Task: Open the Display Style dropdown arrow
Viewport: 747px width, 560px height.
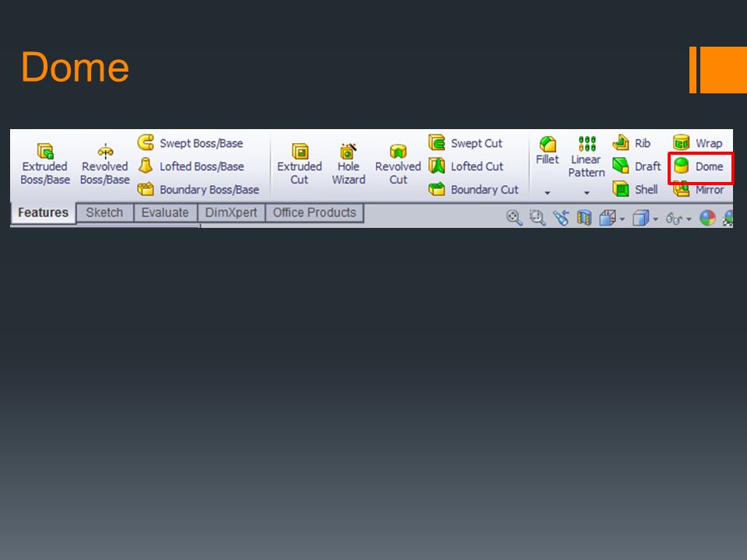Action: pyautogui.click(x=655, y=219)
